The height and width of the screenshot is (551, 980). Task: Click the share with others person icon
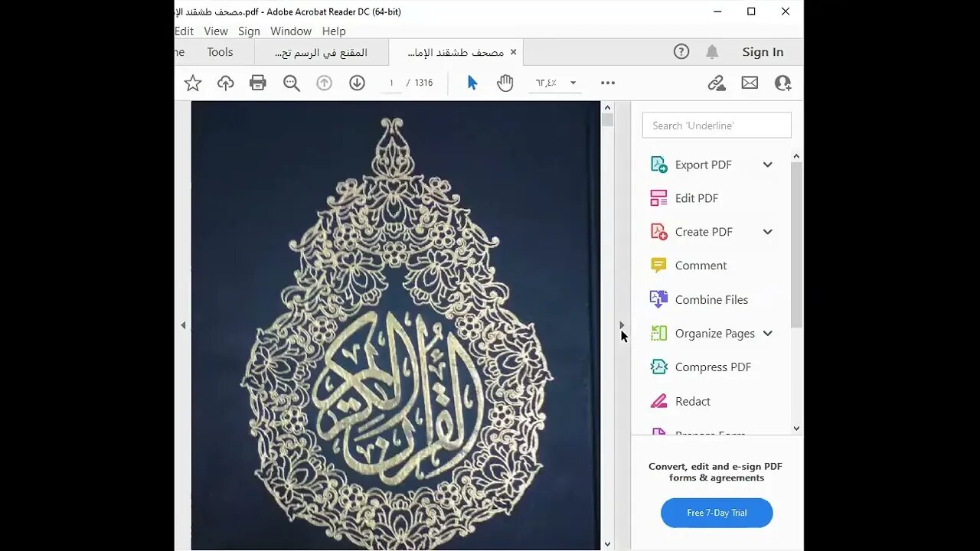pos(782,83)
